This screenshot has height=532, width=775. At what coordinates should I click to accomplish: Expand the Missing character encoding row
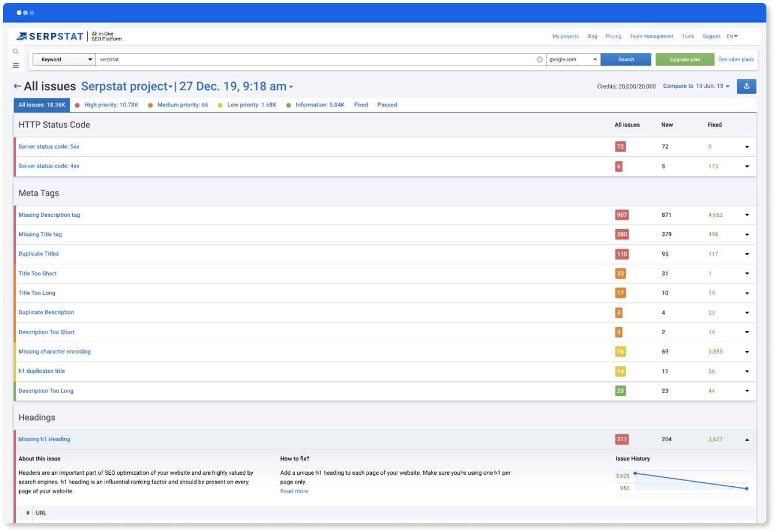[x=747, y=352]
